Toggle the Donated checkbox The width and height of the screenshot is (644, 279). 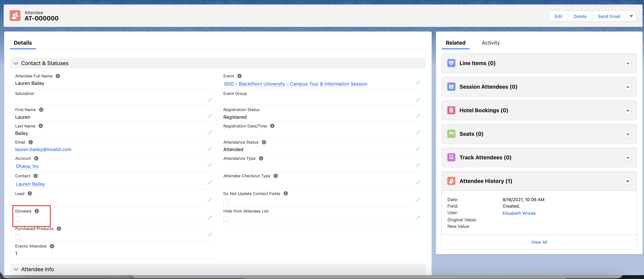coord(18,220)
